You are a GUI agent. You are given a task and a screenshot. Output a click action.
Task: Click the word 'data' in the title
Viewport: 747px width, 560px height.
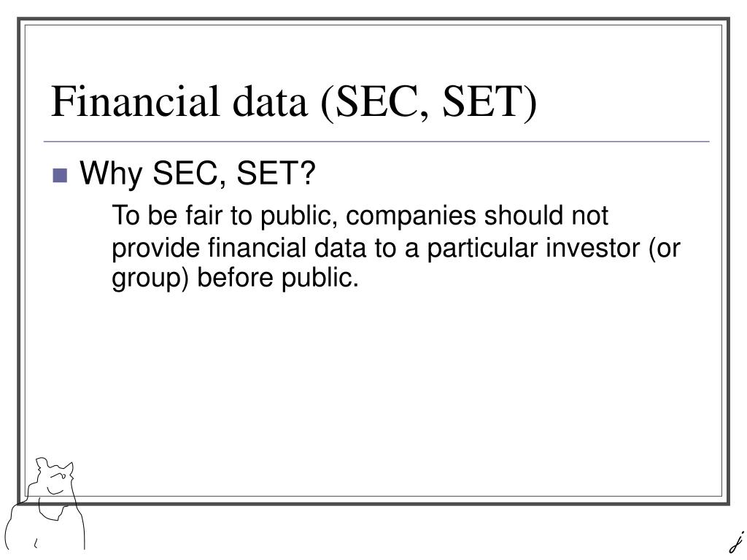(x=270, y=101)
